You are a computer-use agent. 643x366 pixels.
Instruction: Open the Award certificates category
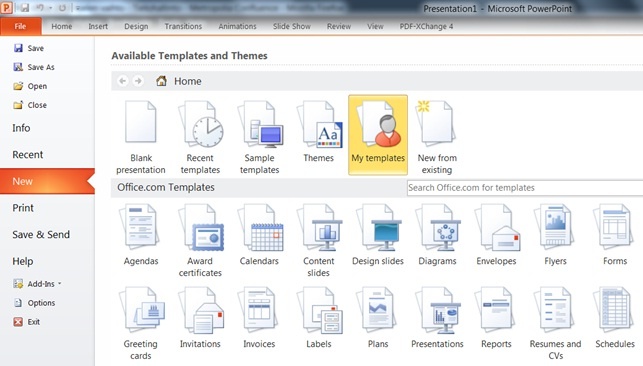coord(200,241)
